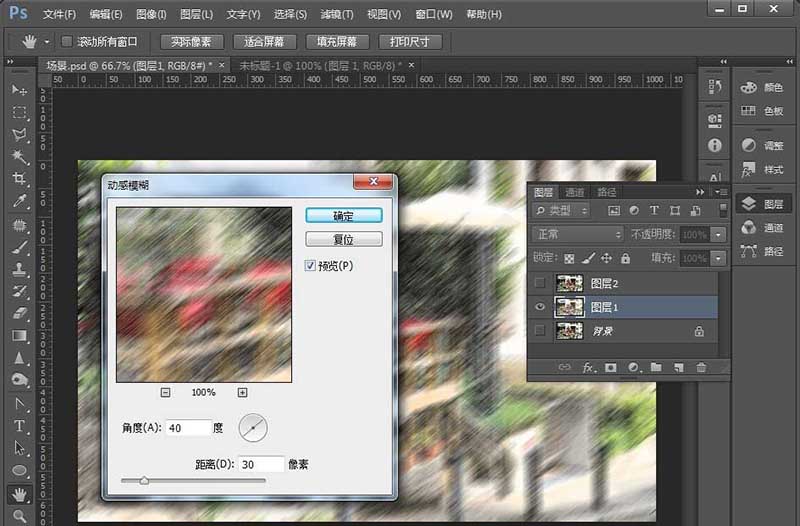Enable Scroll All Windows checkbox
The image size is (800, 526).
coord(67,41)
